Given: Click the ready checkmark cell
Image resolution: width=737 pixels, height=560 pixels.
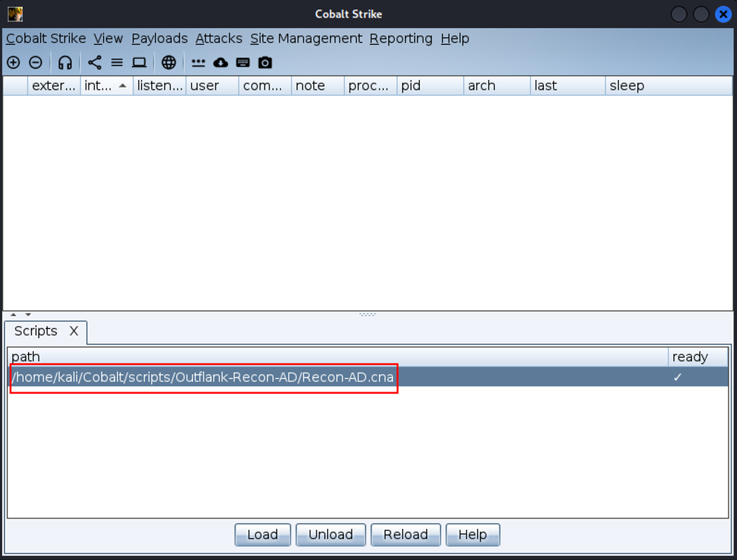Looking at the screenshot, I should [698, 378].
